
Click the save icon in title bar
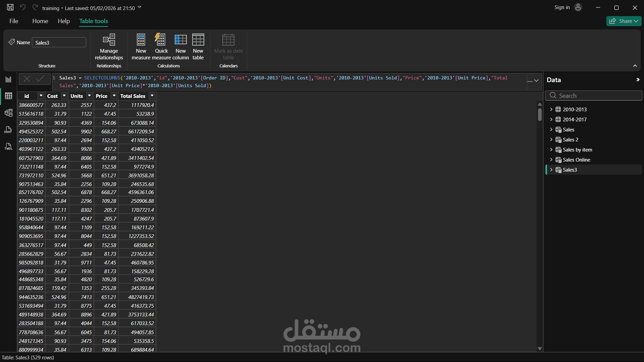[10, 7]
